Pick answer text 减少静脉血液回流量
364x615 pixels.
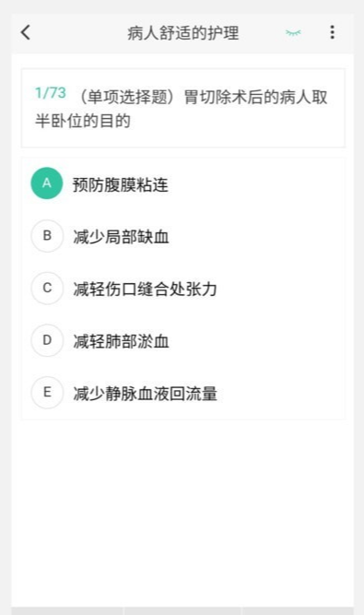(x=145, y=394)
